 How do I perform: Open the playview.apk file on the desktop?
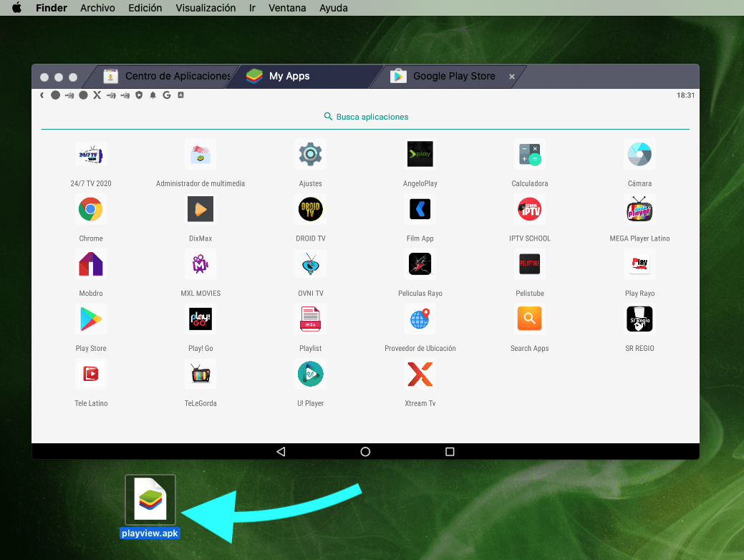click(150, 499)
